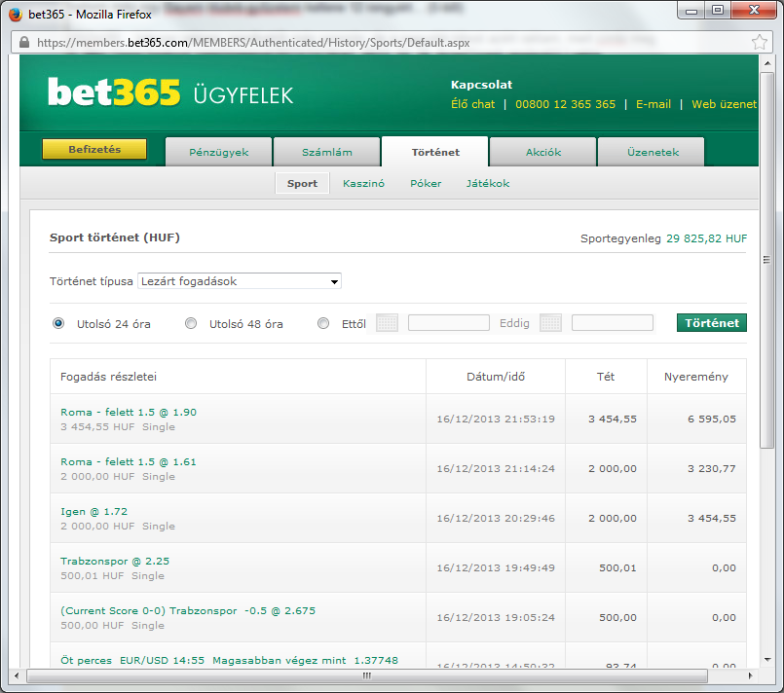Open the Üzenetek tab
This screenshot has width=784, height=693.
[653, 152]
